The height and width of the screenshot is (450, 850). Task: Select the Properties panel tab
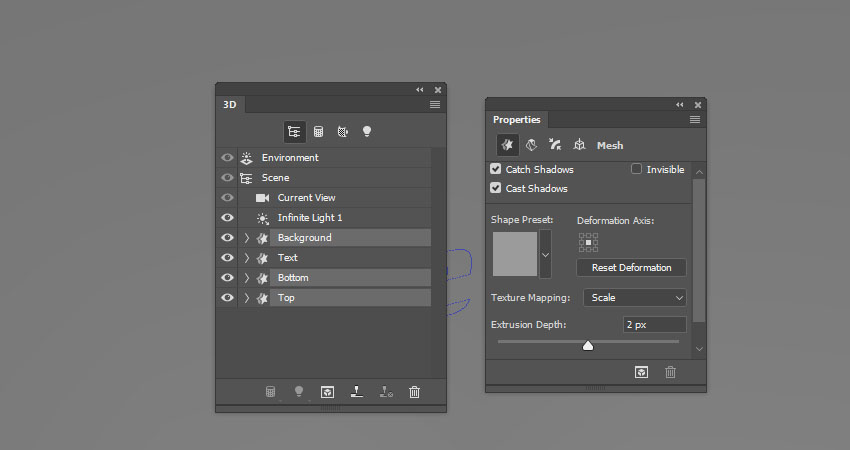click(x=517, y=120)
